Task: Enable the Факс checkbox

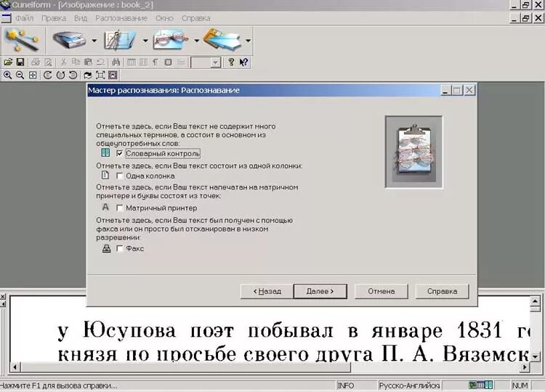Action: (120, 248)
